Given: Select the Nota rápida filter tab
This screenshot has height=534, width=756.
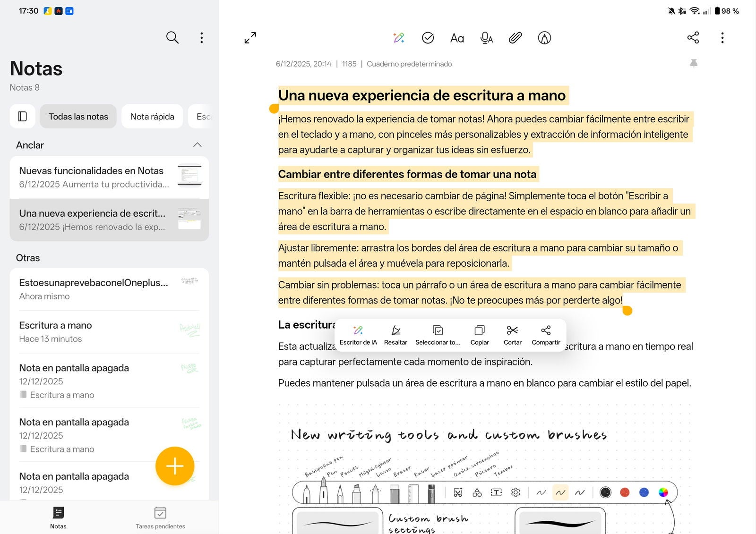Looking at the screenshot, I should tap(152, 116).
